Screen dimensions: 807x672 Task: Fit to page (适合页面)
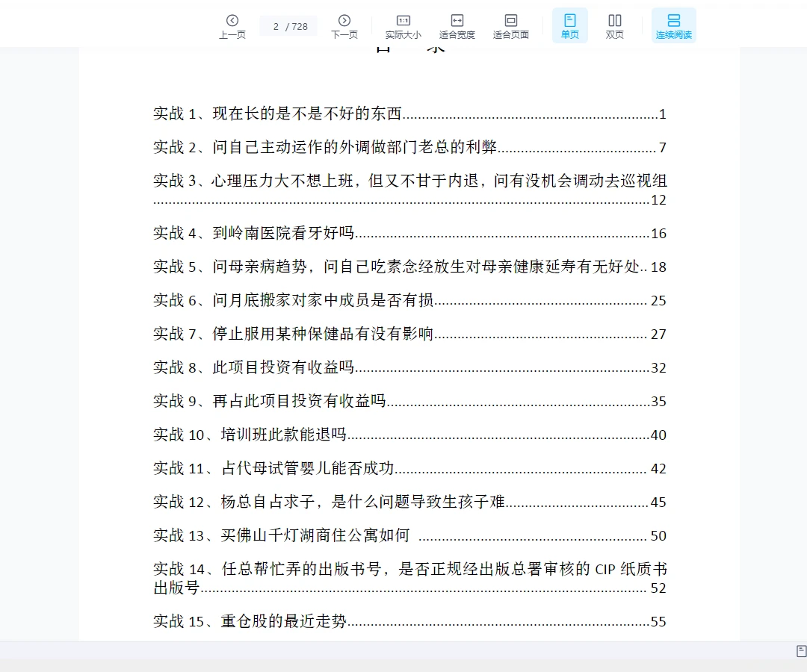pyautogui.click(x=510, y=26)
